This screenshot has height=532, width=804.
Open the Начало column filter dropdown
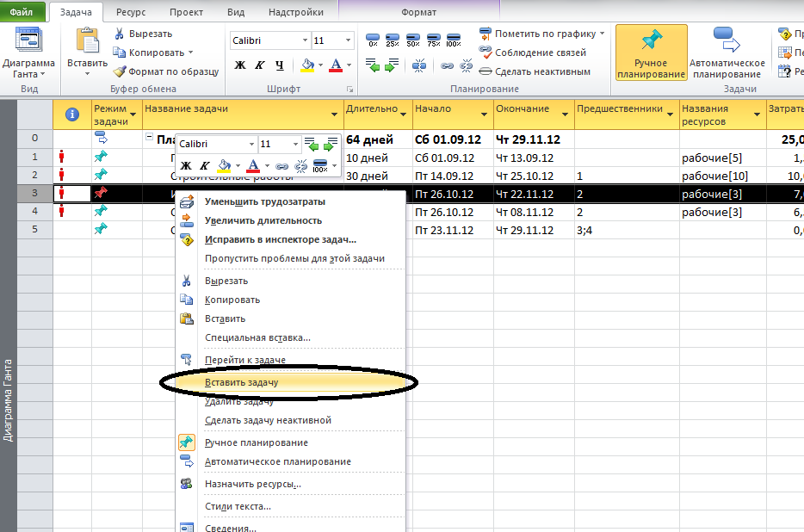[x=484, y=114]
